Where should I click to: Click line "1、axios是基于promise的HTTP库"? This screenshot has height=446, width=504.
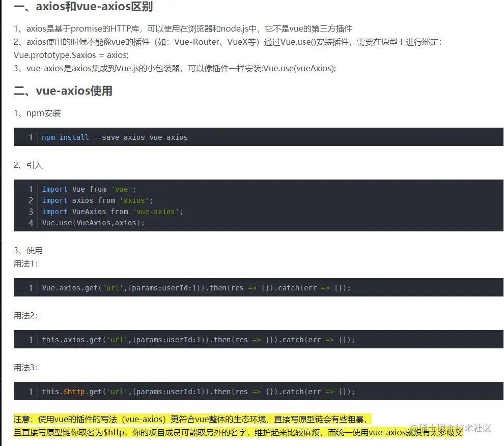[x=183, y=29]
